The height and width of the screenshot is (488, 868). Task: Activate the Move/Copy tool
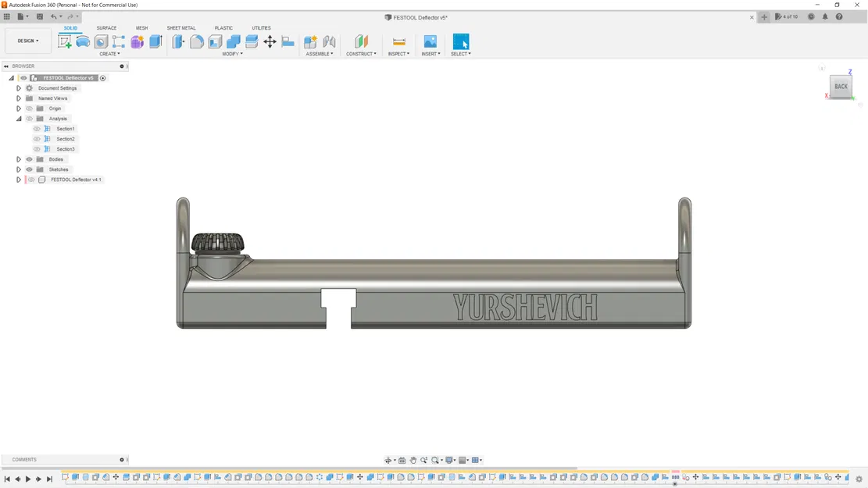[x=270, y=41]
